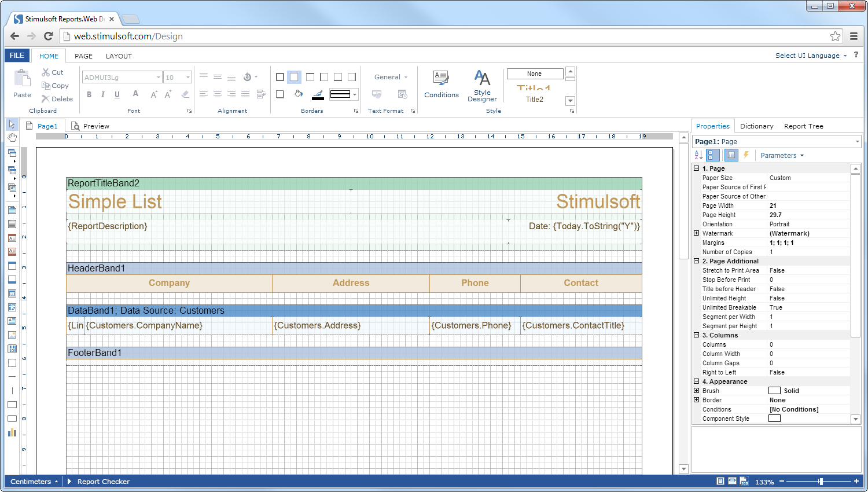Open the Centimeters units dropdown

tap(32, 481)
